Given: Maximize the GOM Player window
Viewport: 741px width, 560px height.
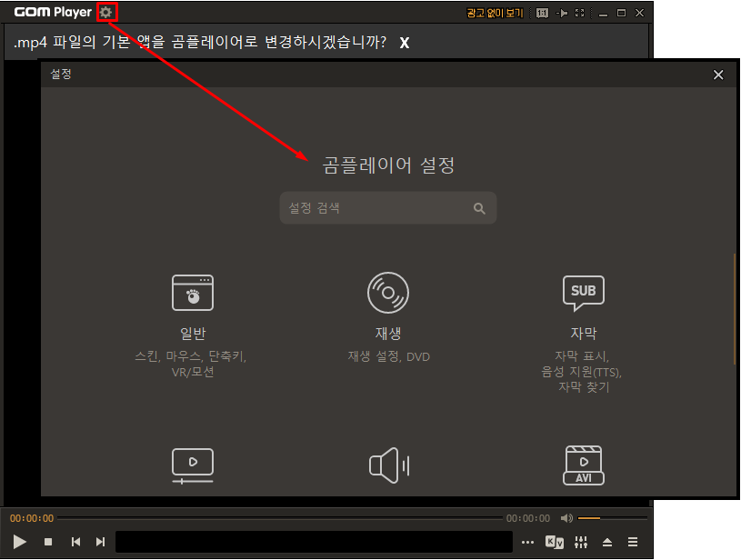Looking at the screenshot, I should [x=621, y=14].
